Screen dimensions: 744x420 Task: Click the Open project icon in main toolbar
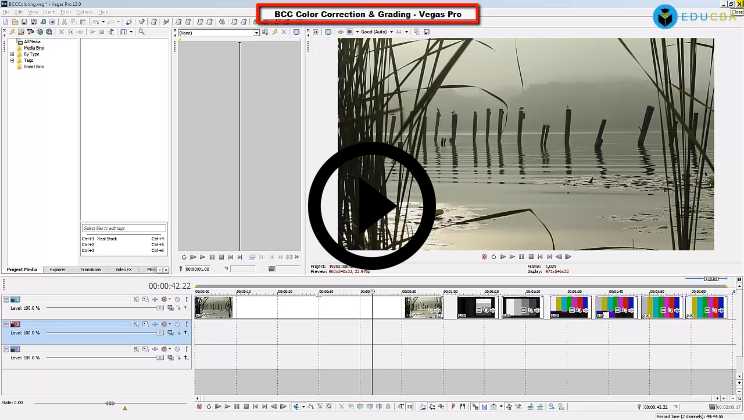(x=16, y=21)
